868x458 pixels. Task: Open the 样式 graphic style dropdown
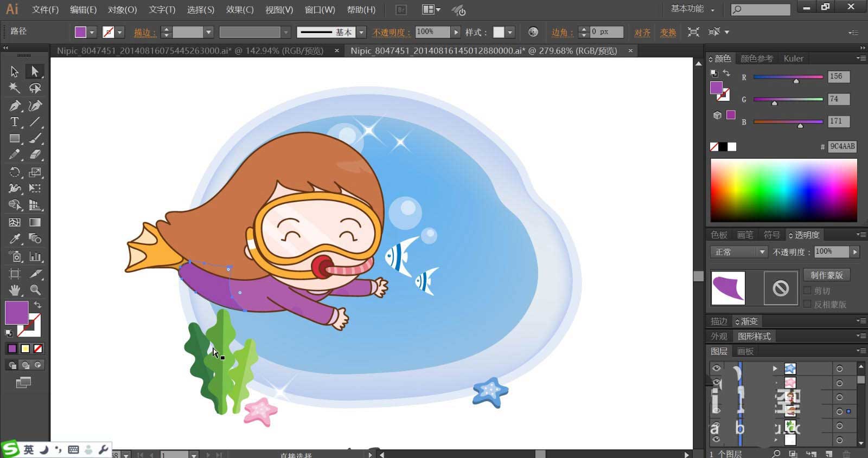(x=510, y=33)
